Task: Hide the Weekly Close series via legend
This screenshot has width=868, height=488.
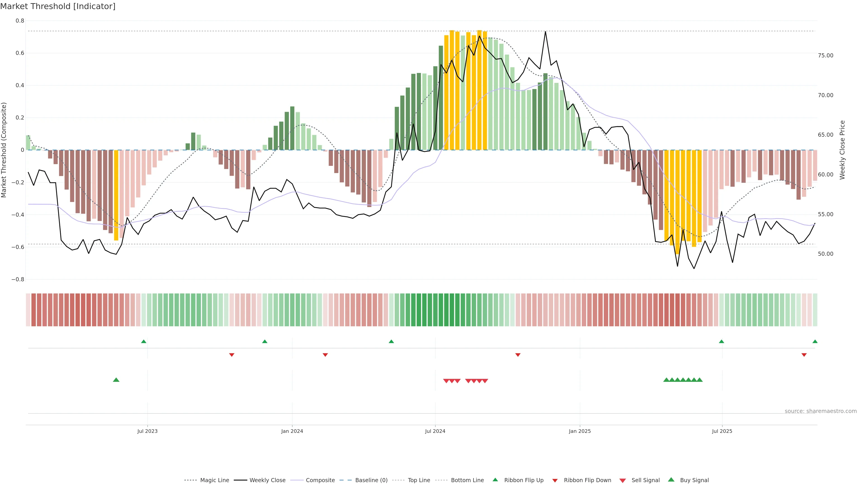Action: [x=267, y=480]
